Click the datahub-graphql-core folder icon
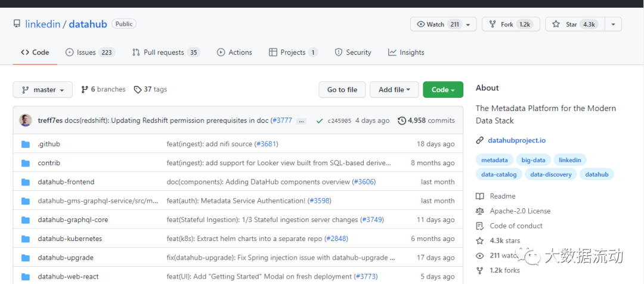The height and width of the screenshot is (284, 644). 26,220
